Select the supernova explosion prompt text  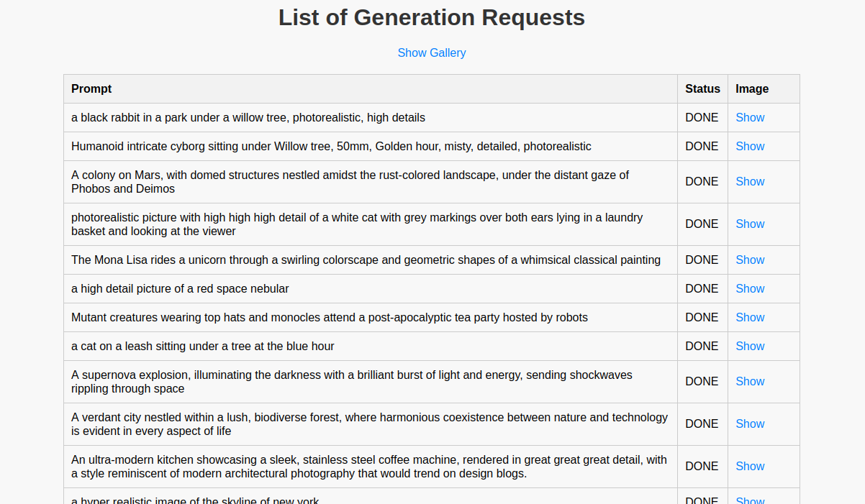coord(352,381)
